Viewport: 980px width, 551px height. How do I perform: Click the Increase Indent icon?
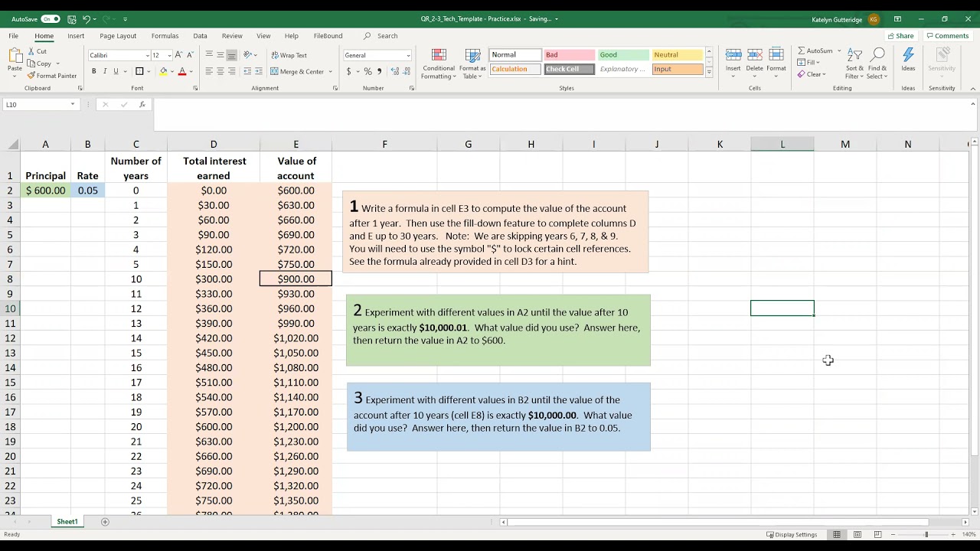(259, 71)
